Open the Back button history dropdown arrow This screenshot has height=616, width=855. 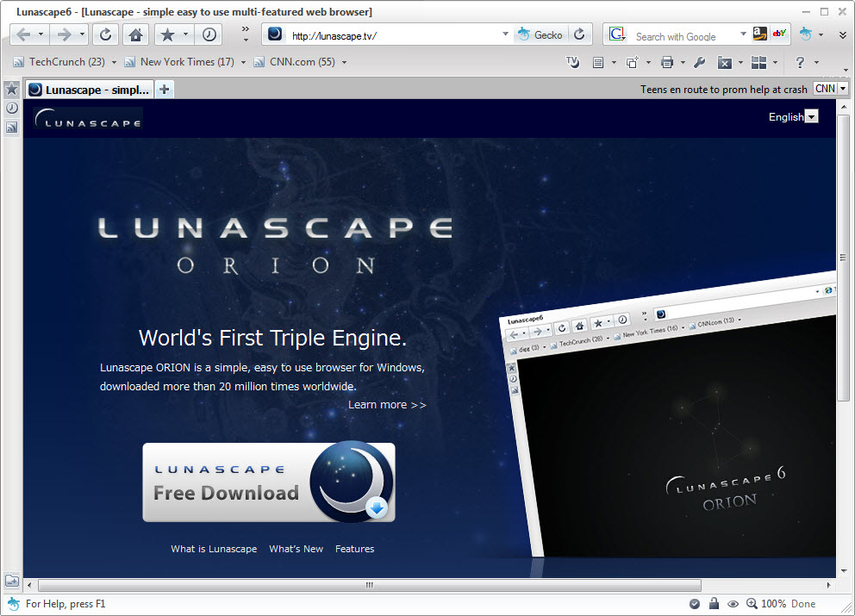click(41, 34)
